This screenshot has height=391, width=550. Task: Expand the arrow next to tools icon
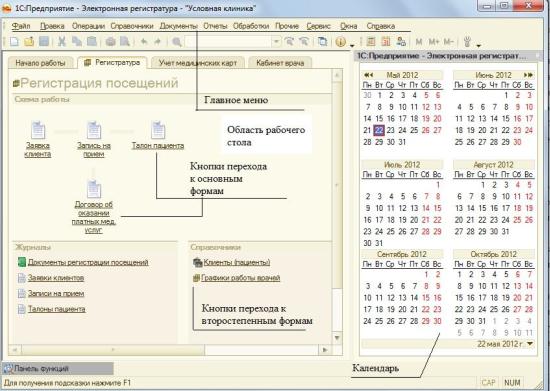478,45
